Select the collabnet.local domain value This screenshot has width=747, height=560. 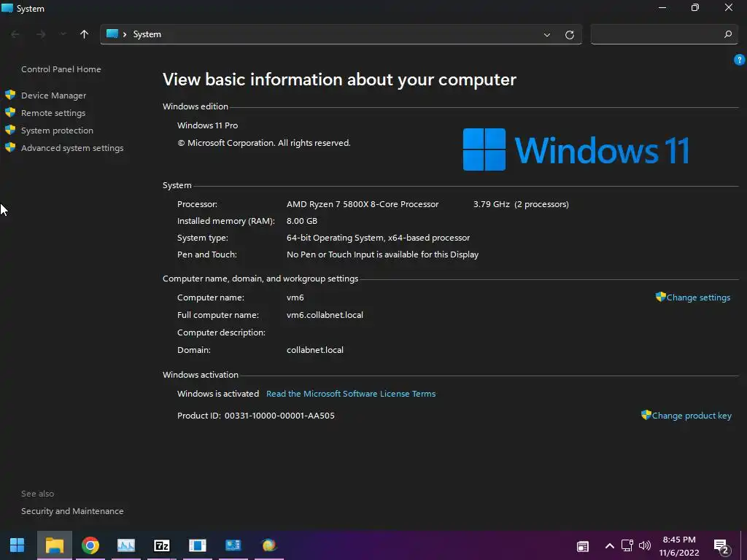point(315,350)
